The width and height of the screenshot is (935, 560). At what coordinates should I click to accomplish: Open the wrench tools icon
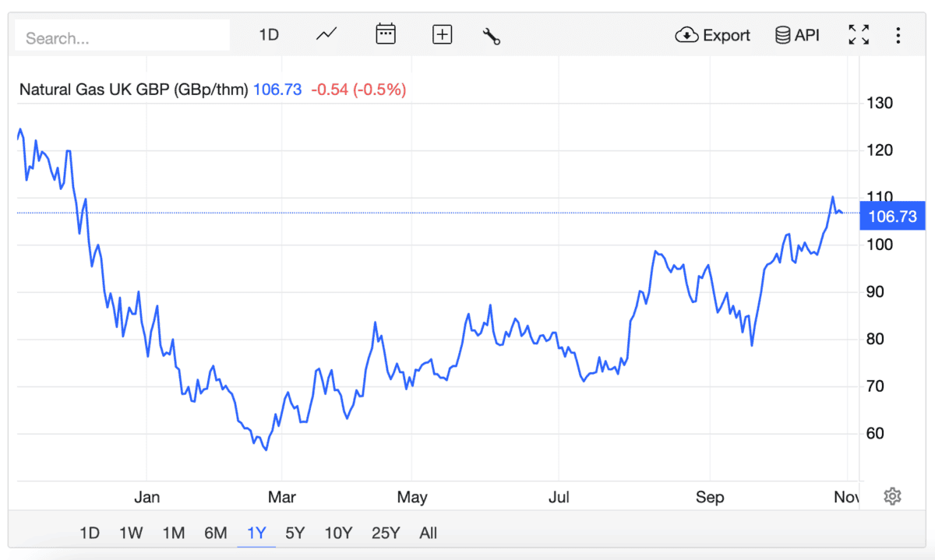pos(491,36)
